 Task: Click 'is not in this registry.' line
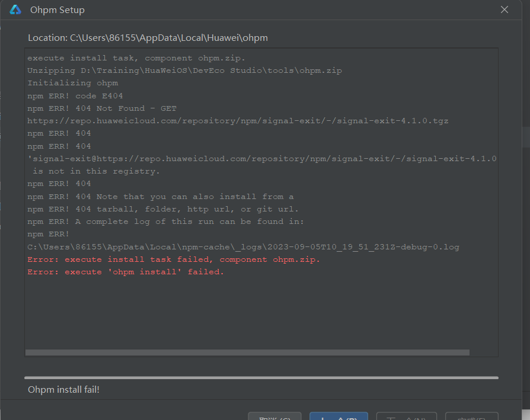point(96,171)
